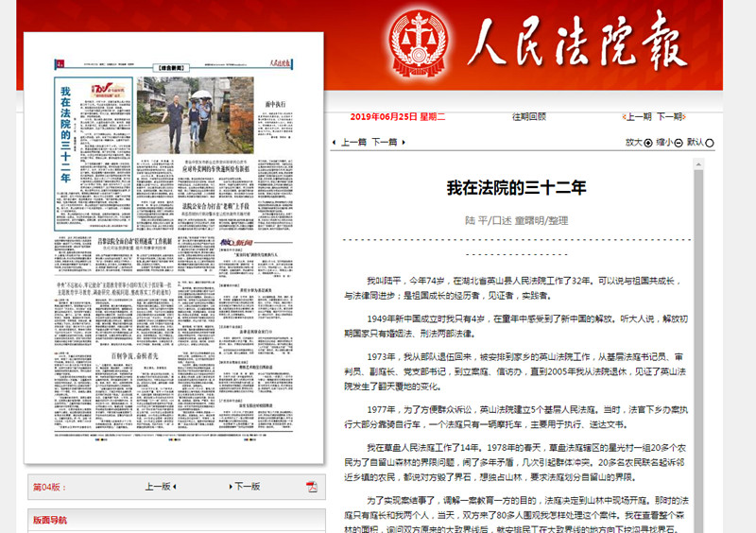Click the street photo in page thumbnail
This screenshot has width=756, height=533.
pos(196,115)
